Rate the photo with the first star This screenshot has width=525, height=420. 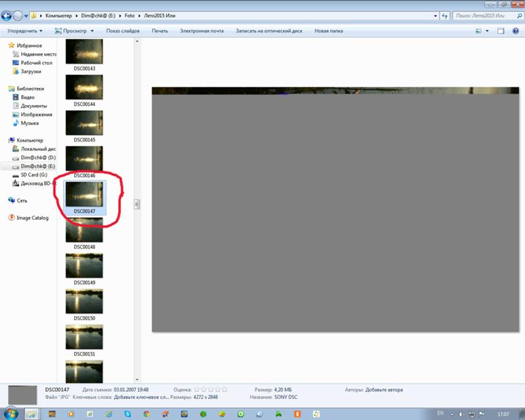[197, 390]
